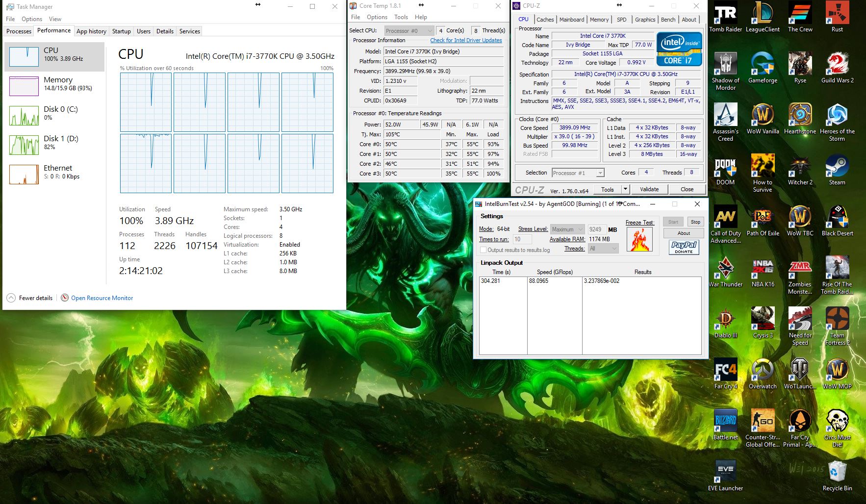Click the Times to run input field
Image resolution: width=866 pixels, height=504 pixels.
[x=522, y=239]
